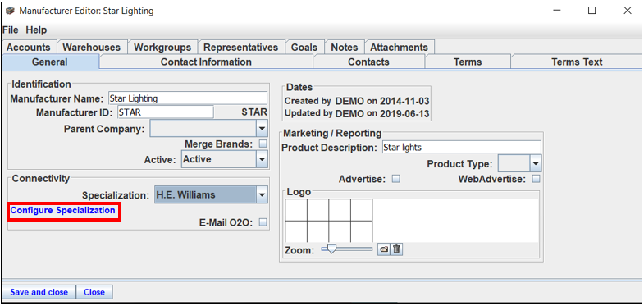Open the Terms Text tab
The height and width of the screenshot is (306, 644).
click(x=577, y=62)
